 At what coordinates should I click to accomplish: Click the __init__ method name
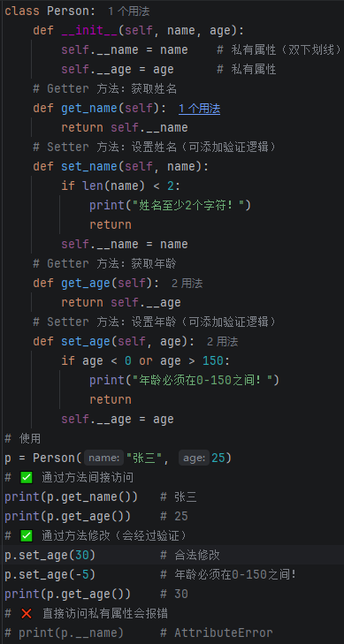89,31
